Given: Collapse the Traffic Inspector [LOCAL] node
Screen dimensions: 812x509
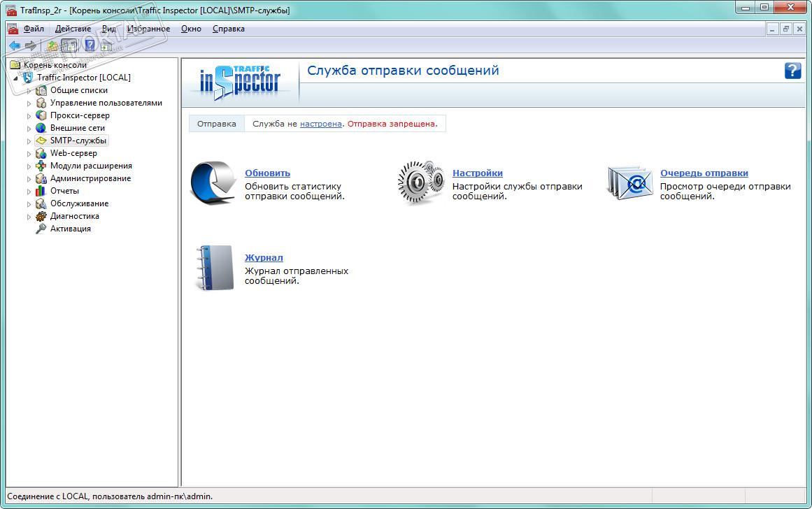Looking at the screenshot, I should (x=15, y=78).
